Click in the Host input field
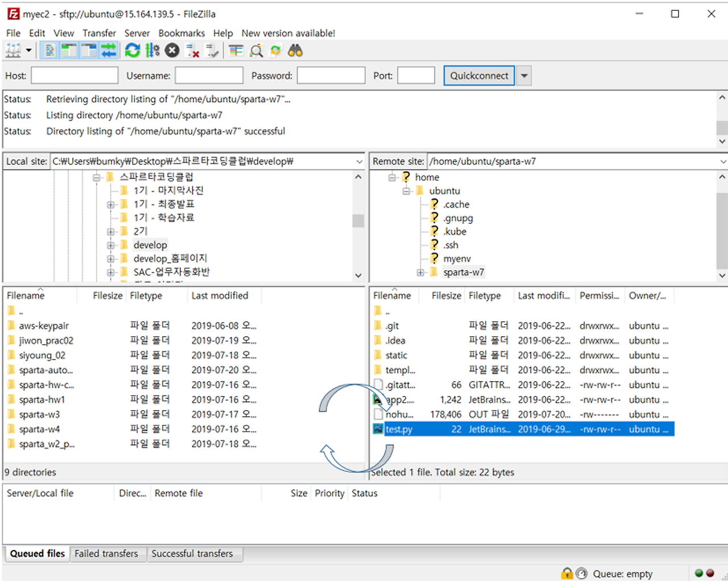 pyautogui.click(x=75, y=75)
